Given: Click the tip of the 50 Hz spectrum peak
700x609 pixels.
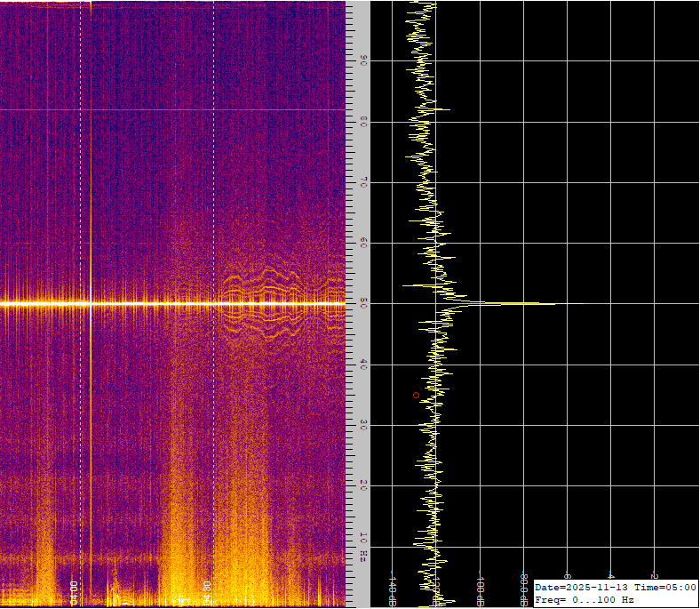Looking at the screenshot, I should tap(582, 304).
